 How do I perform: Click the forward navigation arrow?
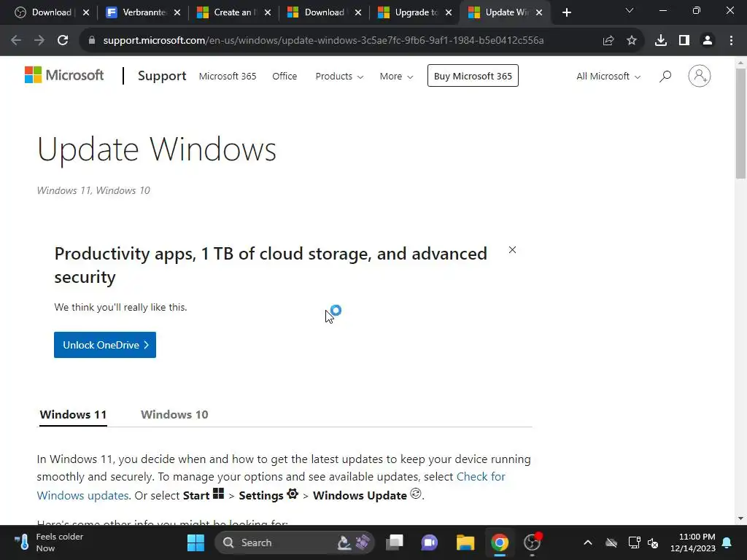[x=39, y=41]
